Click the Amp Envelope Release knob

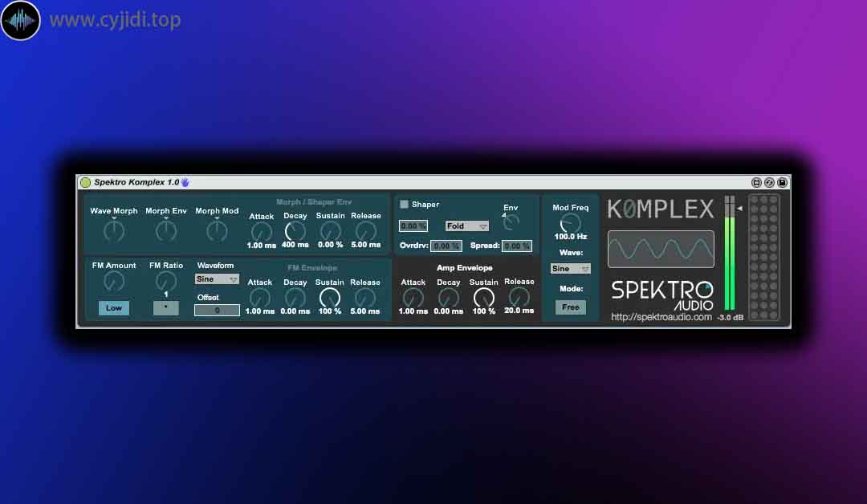coord(519,297)
